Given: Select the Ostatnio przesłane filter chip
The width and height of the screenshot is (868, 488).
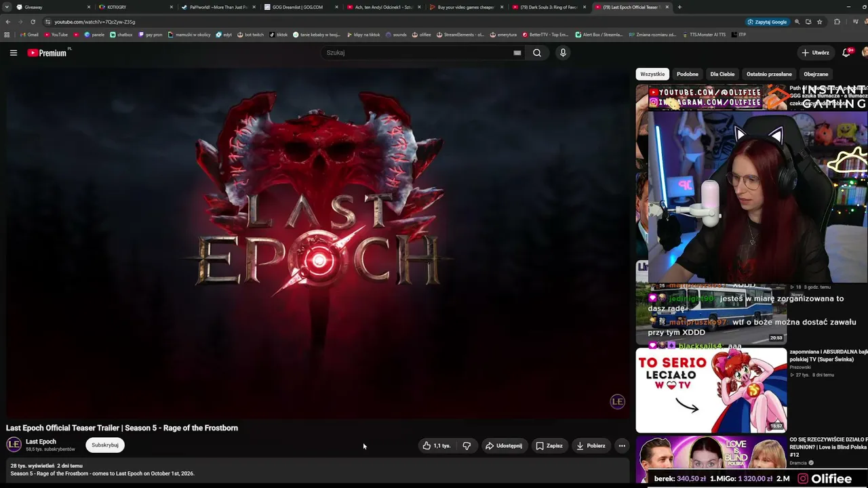Looking at the screenshot, I should click(769, 74).
